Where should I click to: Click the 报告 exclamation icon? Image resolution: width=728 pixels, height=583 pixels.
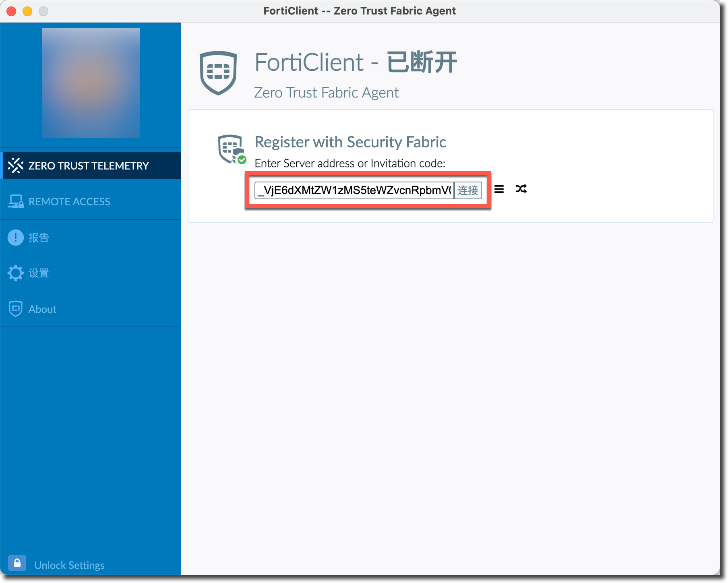(16, 238)
